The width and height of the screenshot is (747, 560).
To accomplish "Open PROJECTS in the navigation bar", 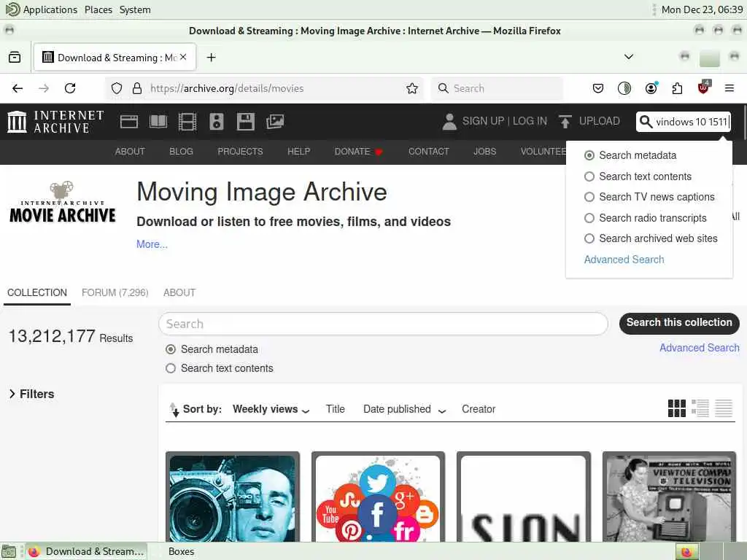I will click(240, 152).
